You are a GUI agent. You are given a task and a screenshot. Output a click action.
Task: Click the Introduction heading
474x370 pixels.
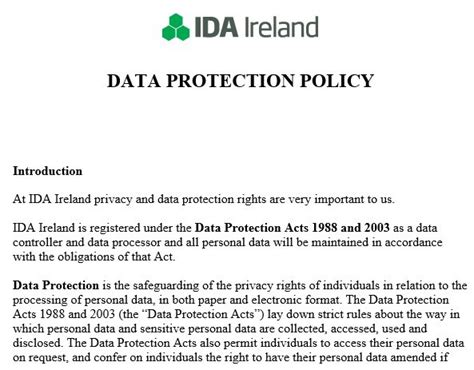[x=47, y=171]
